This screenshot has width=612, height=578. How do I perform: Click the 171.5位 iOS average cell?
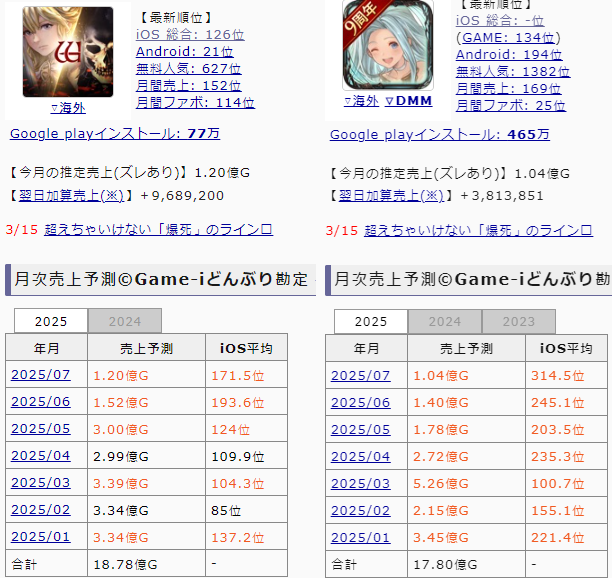click(x=246, y=375)
